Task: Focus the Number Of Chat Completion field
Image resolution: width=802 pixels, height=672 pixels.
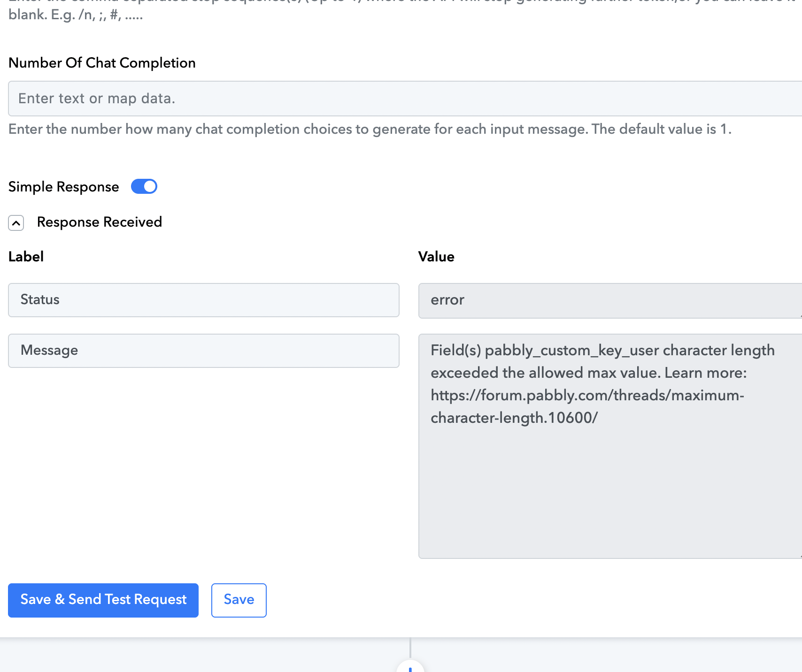Action: pos(405,99)
